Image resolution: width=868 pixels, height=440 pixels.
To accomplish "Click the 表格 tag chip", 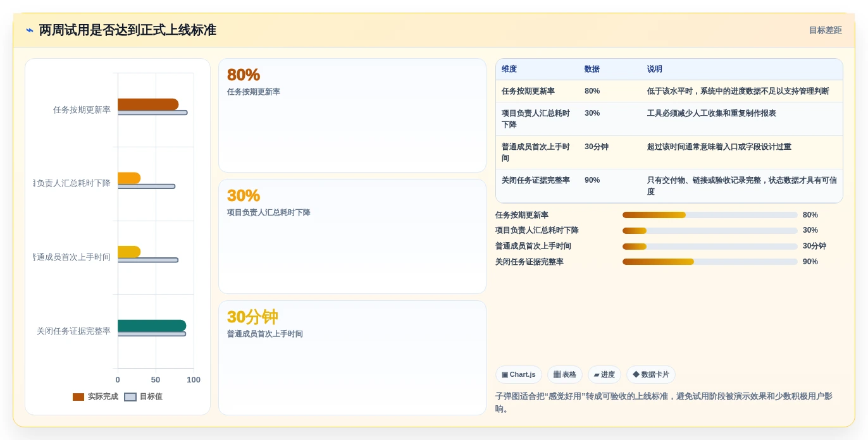I will pos(565,375).
